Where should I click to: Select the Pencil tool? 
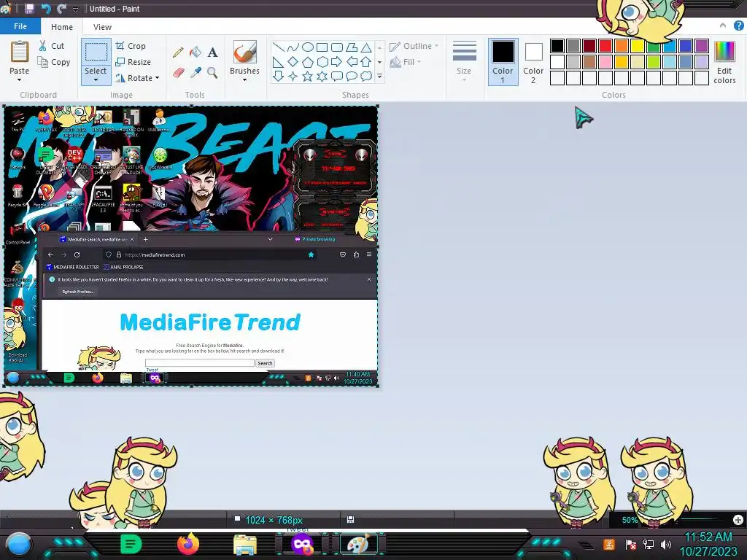click(x=178, y=52)
